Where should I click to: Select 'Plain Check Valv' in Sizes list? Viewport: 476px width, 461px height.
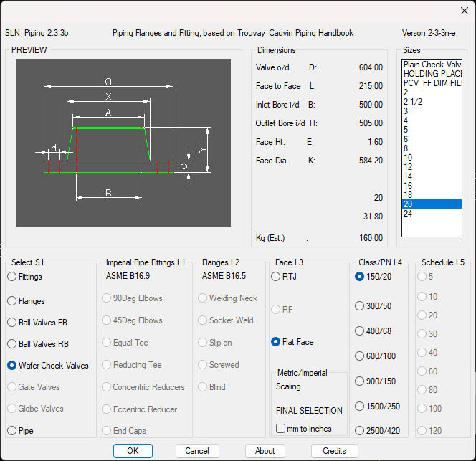(432, 65)
